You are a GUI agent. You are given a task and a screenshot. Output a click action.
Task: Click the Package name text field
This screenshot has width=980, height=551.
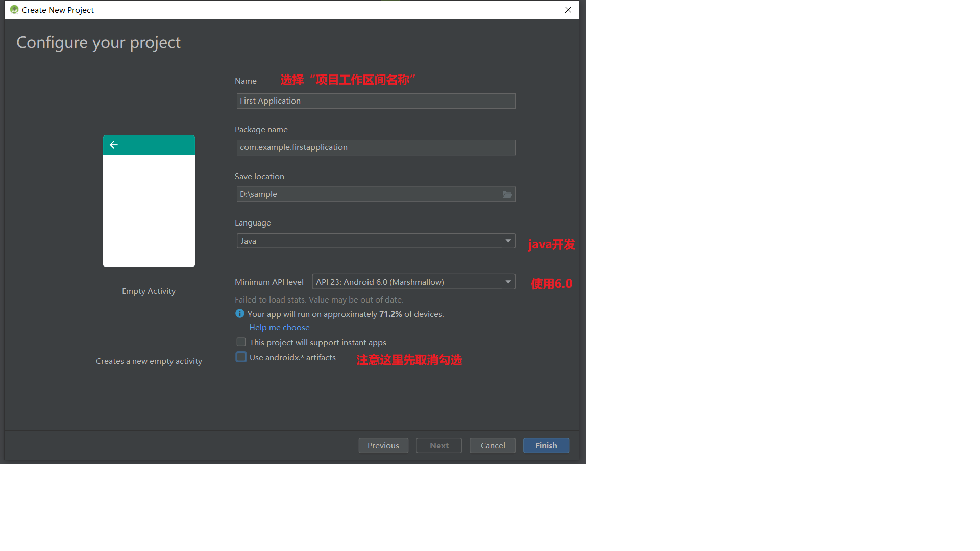(376, 147)
